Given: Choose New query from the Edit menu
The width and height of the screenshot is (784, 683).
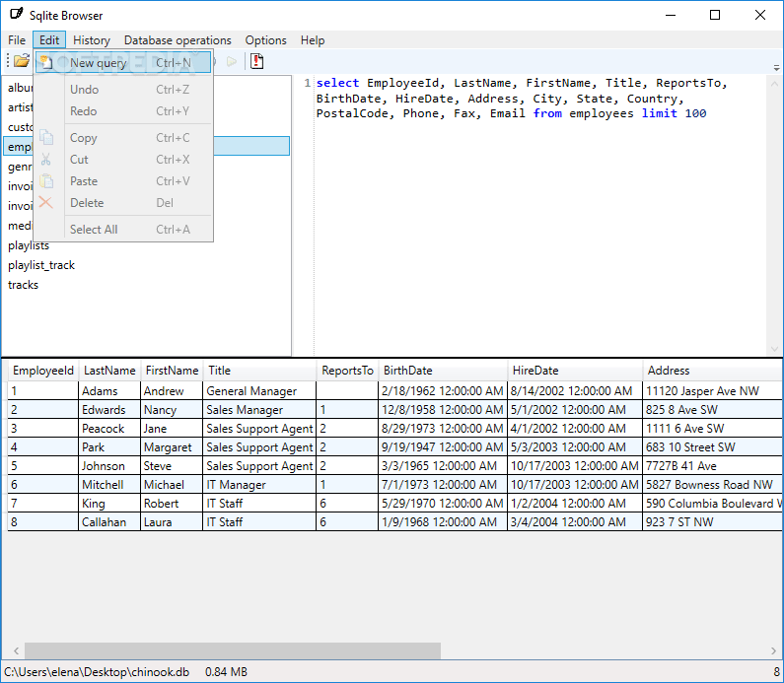Looking at the screenshot, I should [123, 62].
